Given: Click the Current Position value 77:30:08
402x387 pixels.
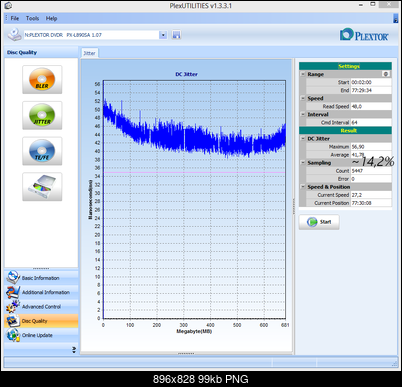Looking at the screenshot, I should pyautogui.click(x=371, y=203).
